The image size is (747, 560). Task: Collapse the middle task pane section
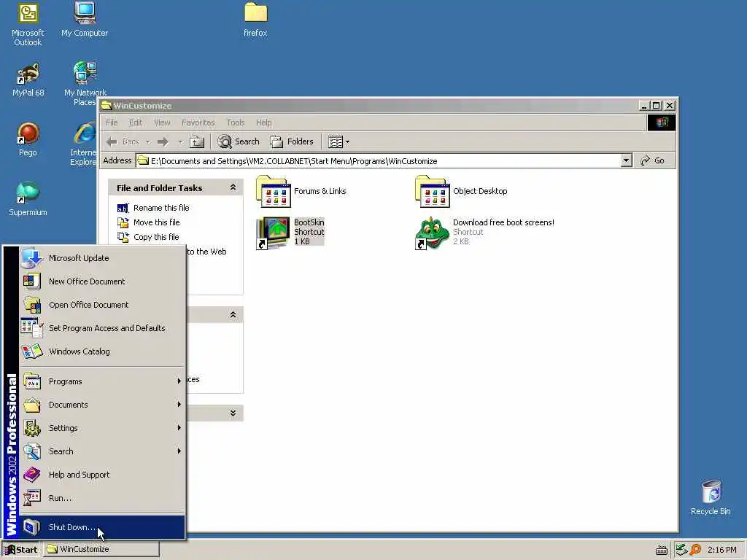click(x=233, y=315)
